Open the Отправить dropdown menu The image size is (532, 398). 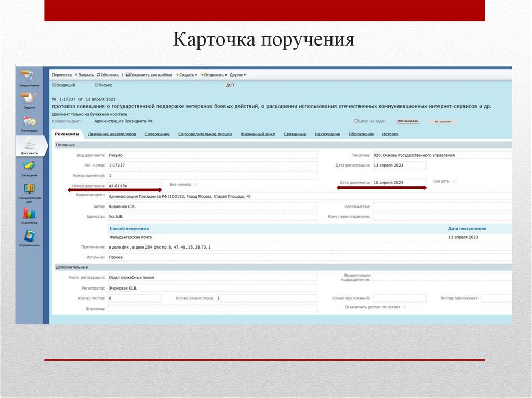click(215, 74)
